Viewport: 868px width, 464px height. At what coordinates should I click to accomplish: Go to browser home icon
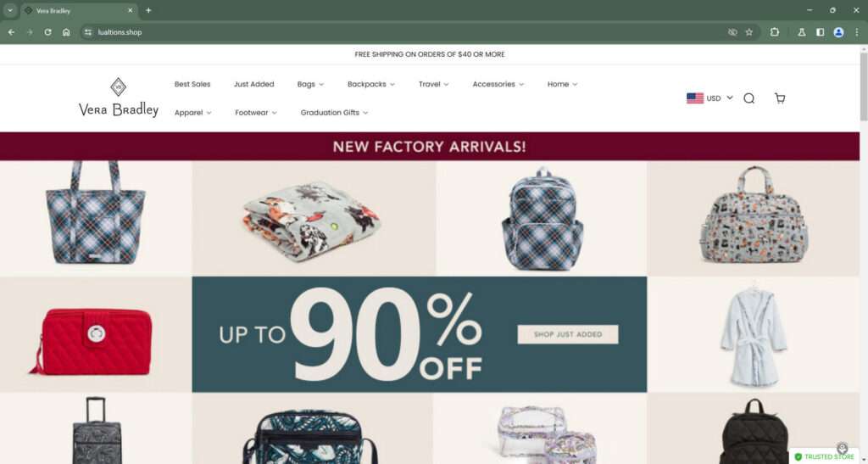coord(66,32)
